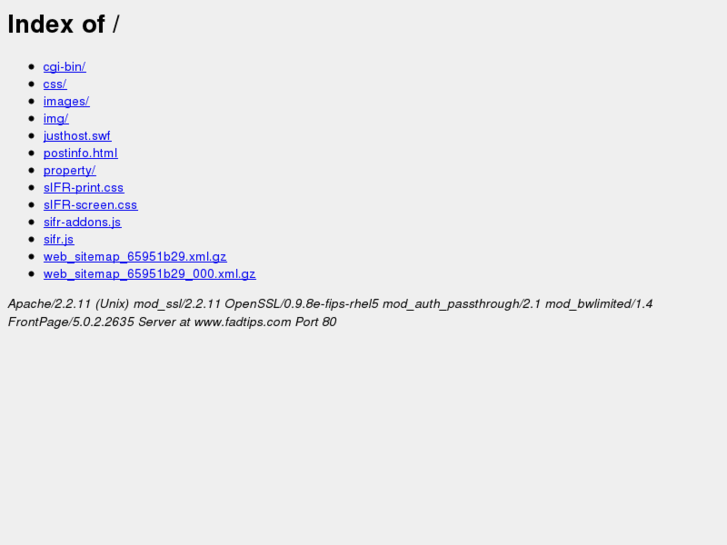Browse the property/ directory

coord(70,170)
